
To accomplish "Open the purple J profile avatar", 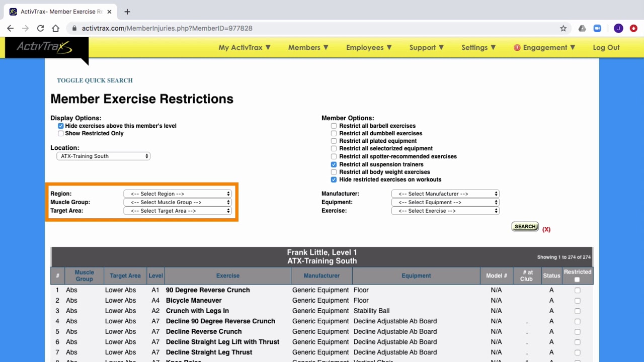I will [618, 29].
